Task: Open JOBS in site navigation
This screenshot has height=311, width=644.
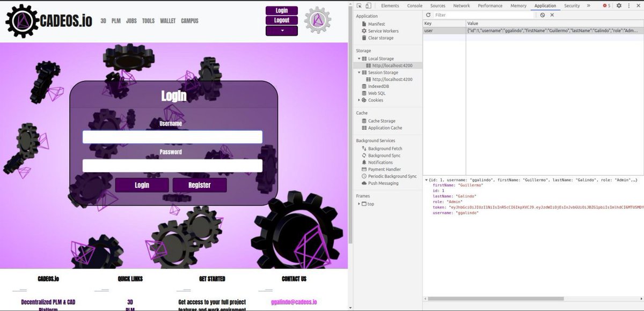Action: pos(131,21)
